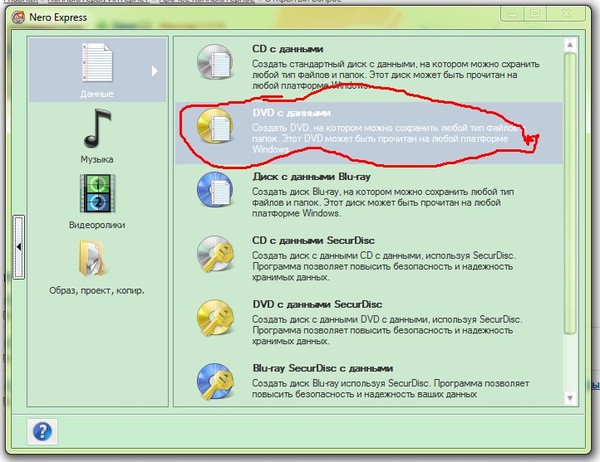Click the CD SecurDisc key disc icon
The width and height of the screenshot is (600, 462).
[x=215, y=253]
